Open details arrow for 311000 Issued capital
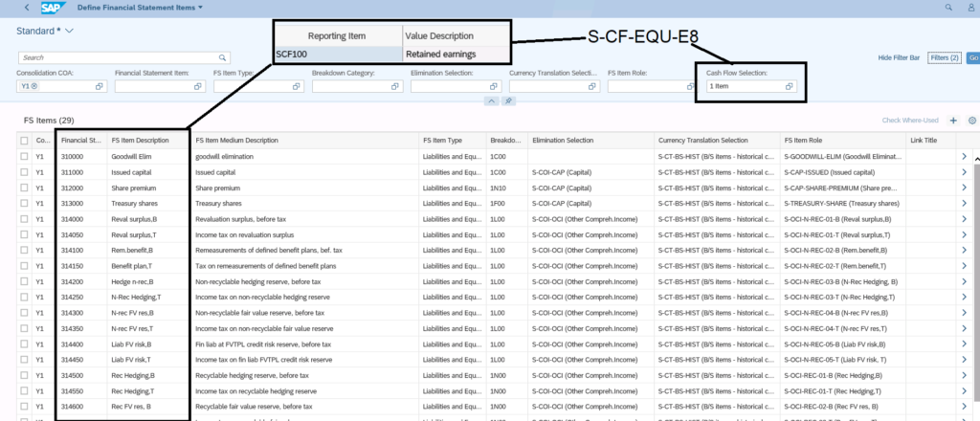This screenshot has height=421, width=980. [x=963, y=172]
